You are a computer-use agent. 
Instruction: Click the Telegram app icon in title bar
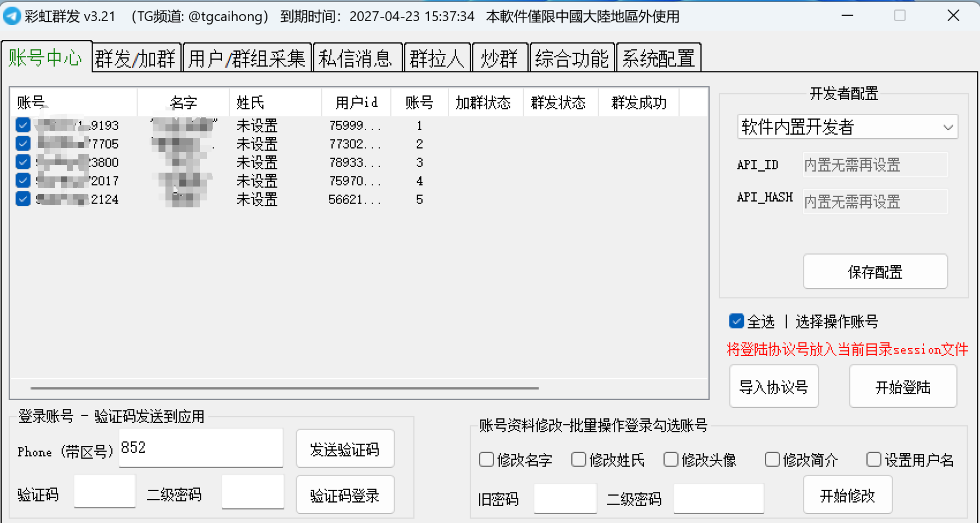(x=12, y=16)
